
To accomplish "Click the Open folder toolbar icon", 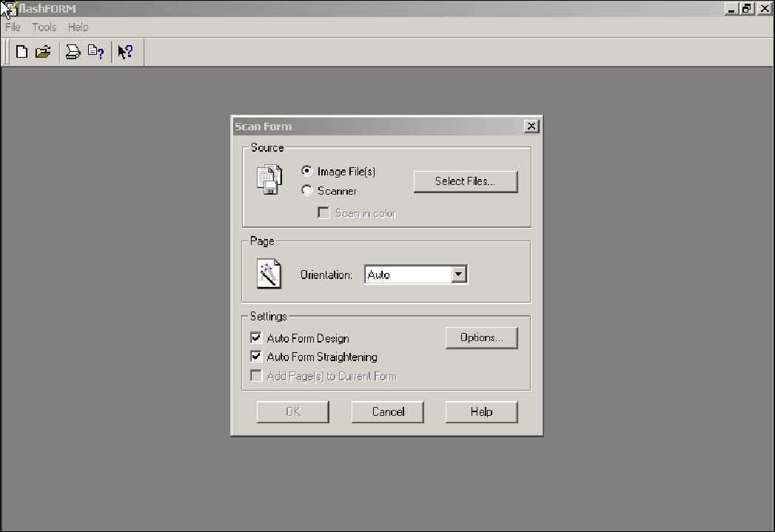I will pyautogui.click(x=43, y=52).
